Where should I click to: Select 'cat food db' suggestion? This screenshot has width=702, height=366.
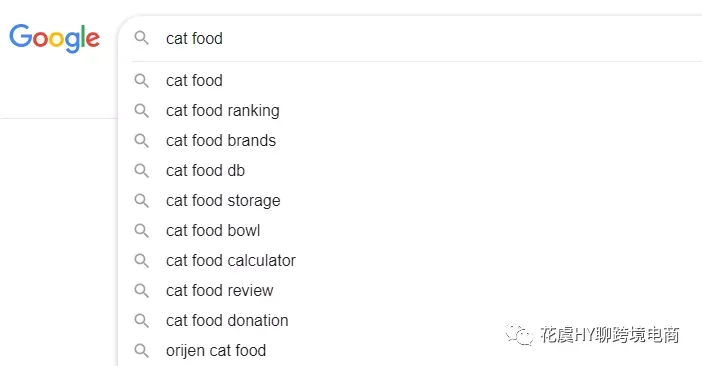click(410, 170)
